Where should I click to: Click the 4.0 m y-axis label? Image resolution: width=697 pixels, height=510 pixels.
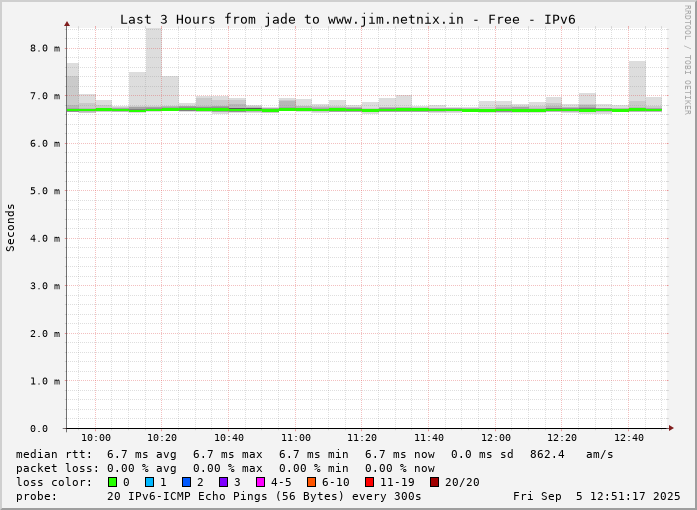[x=45, y=238]
